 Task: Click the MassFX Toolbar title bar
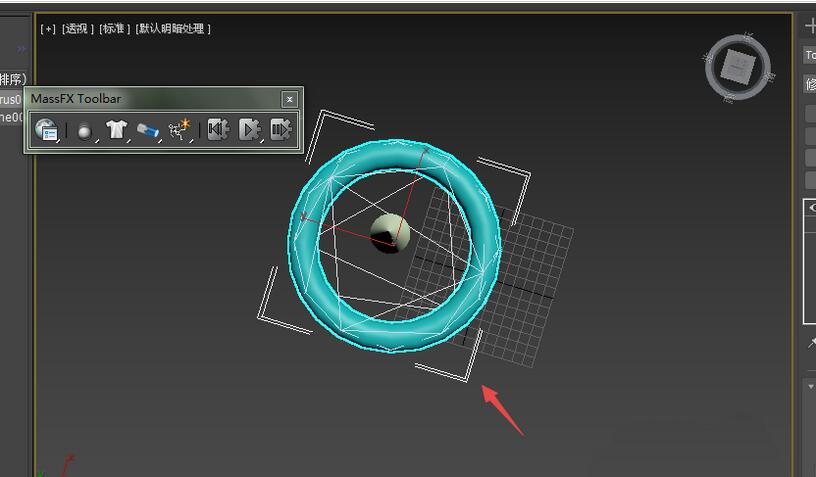(154, 99)
